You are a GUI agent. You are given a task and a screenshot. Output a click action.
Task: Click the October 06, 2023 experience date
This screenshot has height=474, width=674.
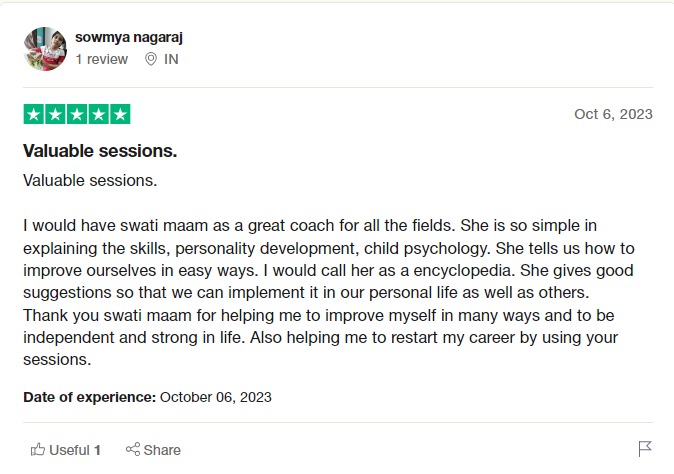216,397
